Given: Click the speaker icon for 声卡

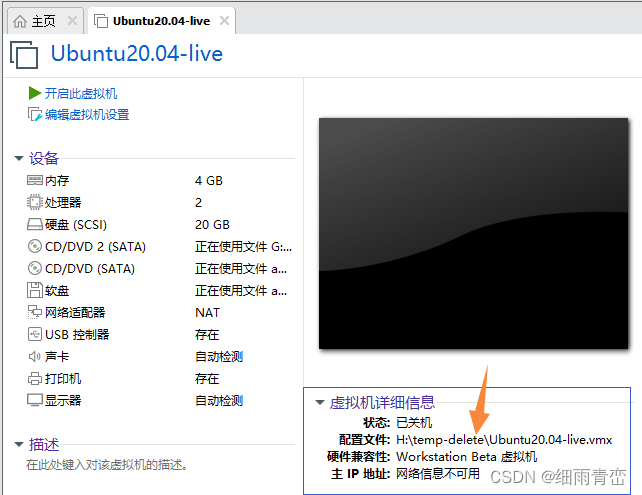Looking at the screenshot, I should pos(35,357).
